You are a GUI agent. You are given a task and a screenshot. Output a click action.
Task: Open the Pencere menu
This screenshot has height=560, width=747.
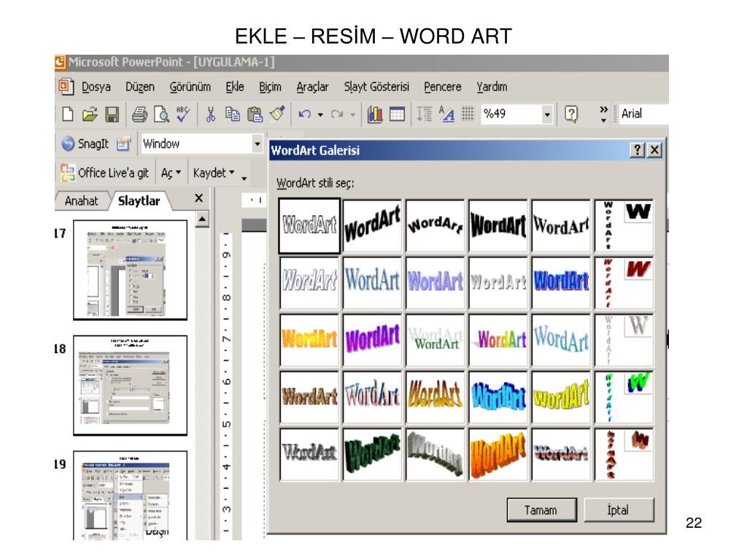(443, 87)
